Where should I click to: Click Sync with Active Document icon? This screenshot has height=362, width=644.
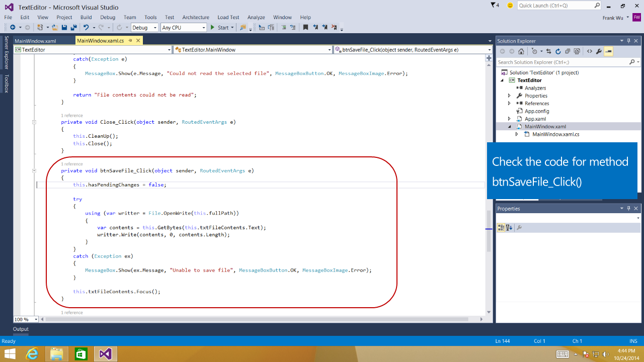548,51
